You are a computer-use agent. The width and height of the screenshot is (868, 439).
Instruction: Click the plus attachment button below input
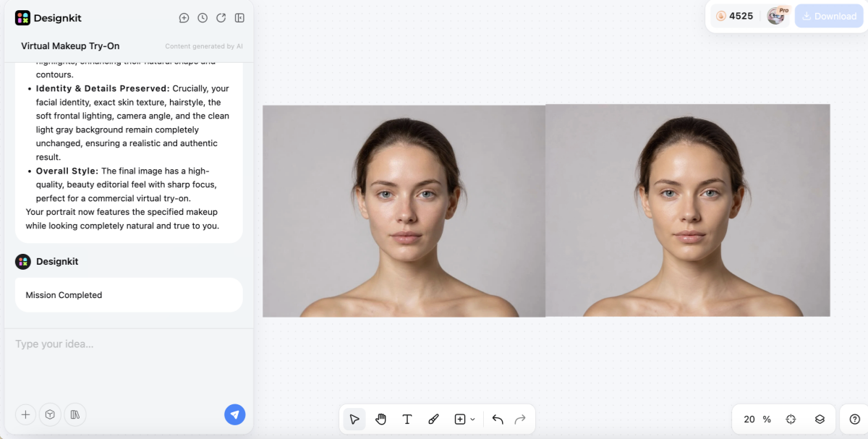coord(25,414)
